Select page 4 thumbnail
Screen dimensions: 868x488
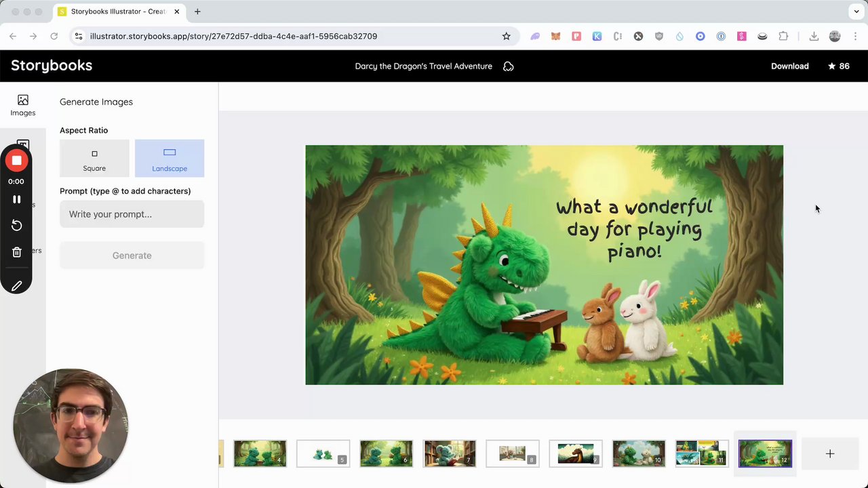[260, 453]
